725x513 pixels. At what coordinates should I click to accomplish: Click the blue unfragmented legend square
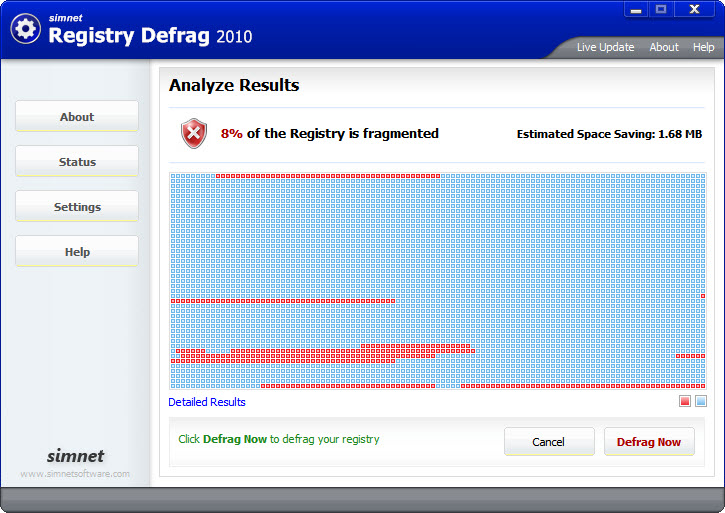coord(701,402)
